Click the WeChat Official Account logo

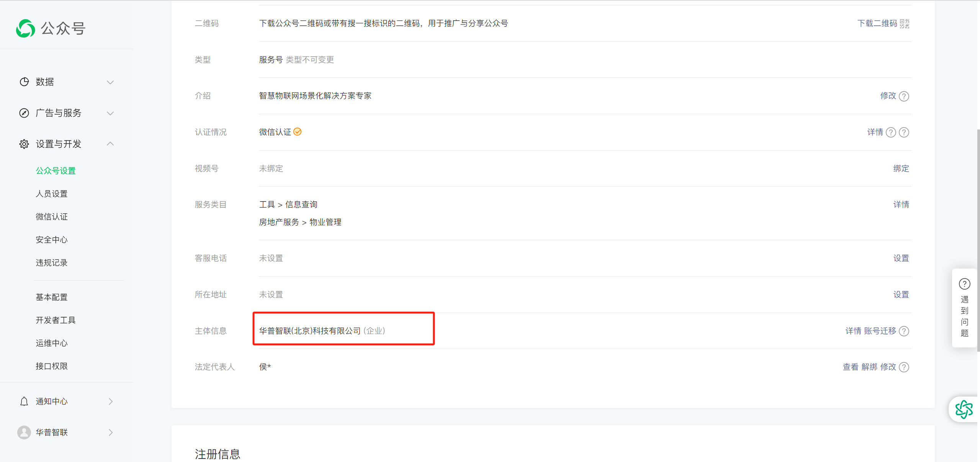pyautogui.click(x=26, y=28)
